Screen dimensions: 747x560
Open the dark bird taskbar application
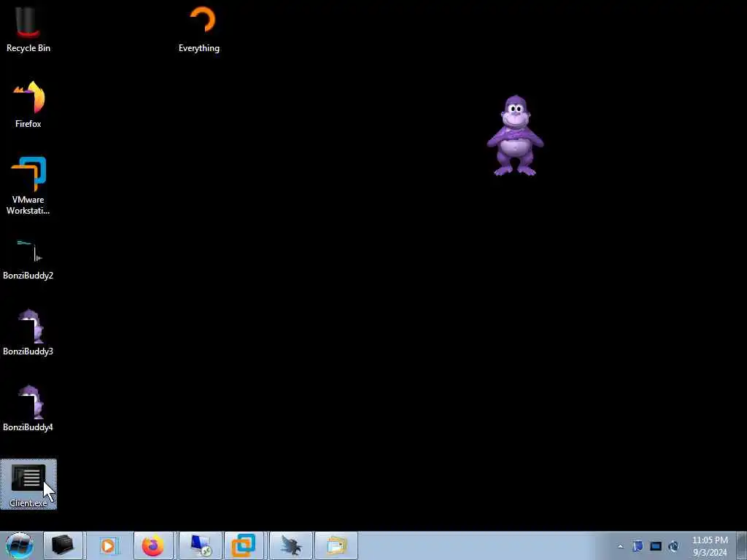pyautogui.click(x=290, y=545)
